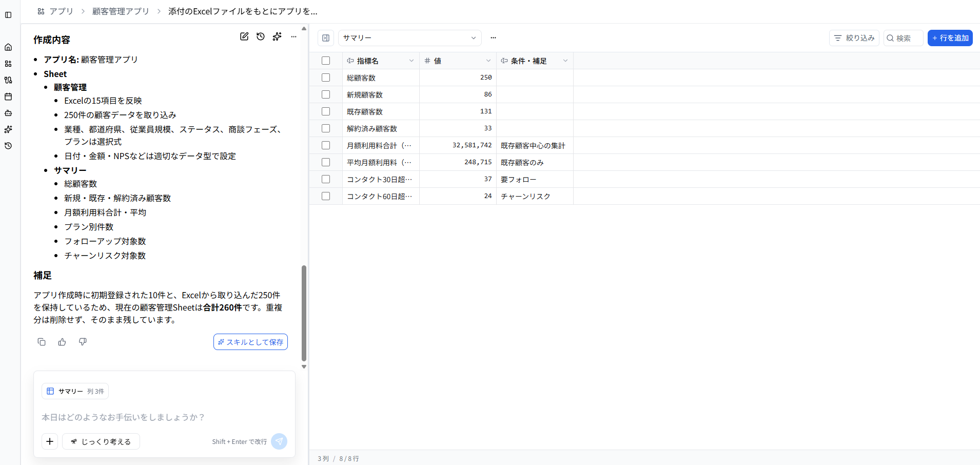Open sheet more options next to サマリー
Screen dimensions: 980x465
click(x=493, y=38)
